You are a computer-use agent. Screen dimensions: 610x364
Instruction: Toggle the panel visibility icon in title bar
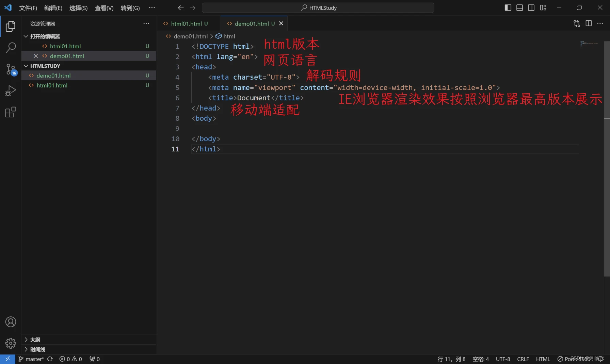519,7
